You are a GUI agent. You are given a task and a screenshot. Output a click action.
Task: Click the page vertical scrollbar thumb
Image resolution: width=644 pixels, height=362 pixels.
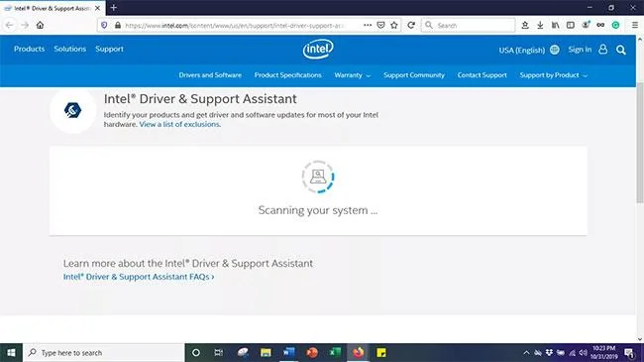point(640,142)
